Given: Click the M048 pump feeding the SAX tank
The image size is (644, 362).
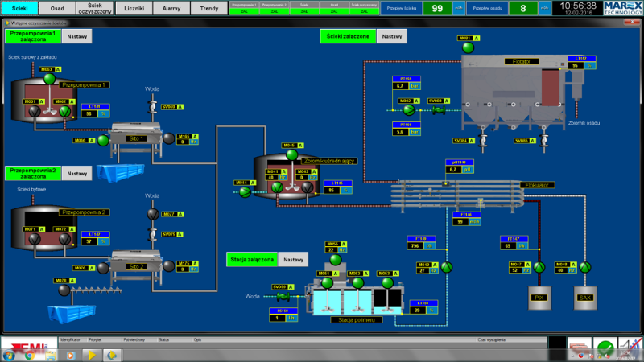Looking at the screenshot, I should pos(585,267).
